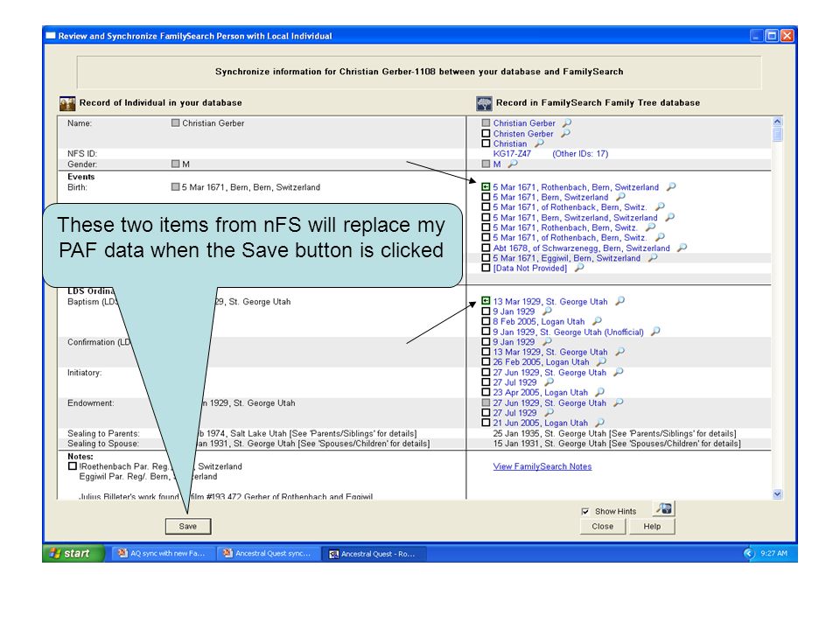
Task: Check 5 Mar 1671, Bern, Switzerland birth checkbox
Action: point(486,197)
